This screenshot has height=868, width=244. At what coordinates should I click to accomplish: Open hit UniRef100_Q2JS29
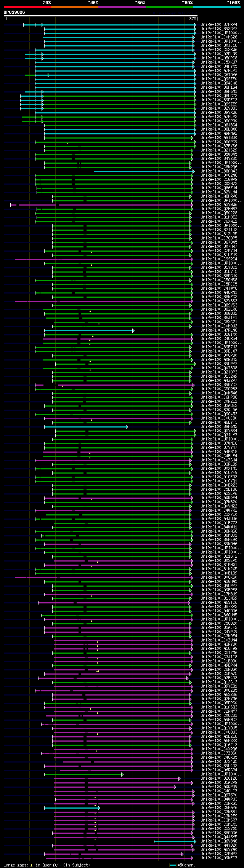(x=219, y=150)
